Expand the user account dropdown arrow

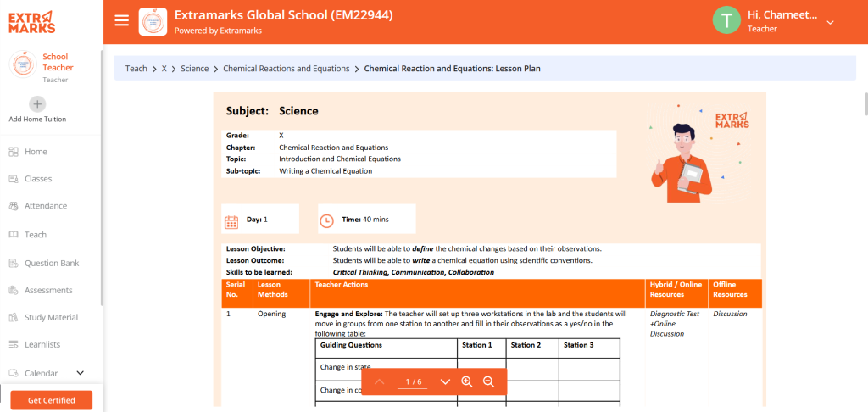point(830,23)
